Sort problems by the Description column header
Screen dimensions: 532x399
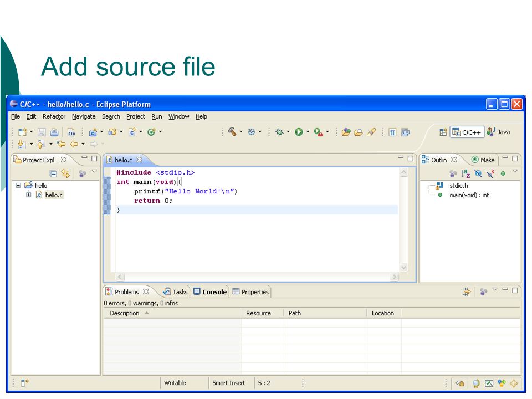pos(173,313)
